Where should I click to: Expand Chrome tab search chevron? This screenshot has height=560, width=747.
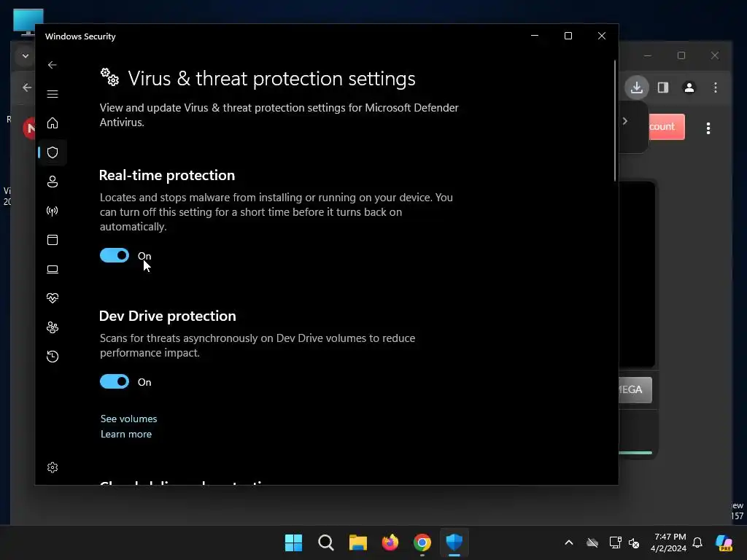(x=26, y=56)
